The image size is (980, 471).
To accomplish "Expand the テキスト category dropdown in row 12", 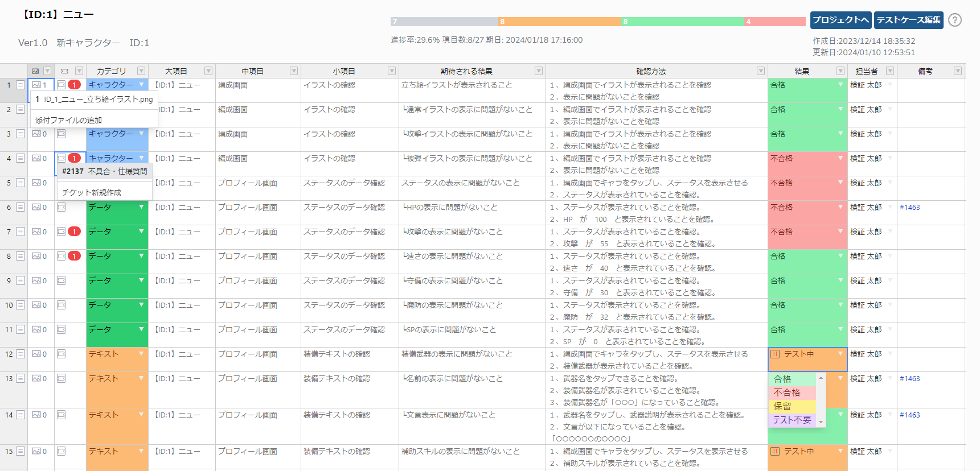I will point(141,354).
